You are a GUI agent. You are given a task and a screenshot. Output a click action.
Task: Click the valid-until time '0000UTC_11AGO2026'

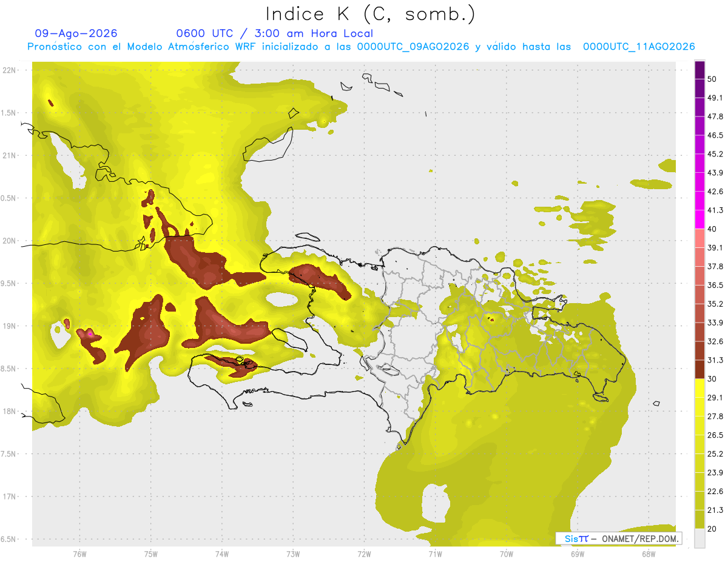click(639, 47)
